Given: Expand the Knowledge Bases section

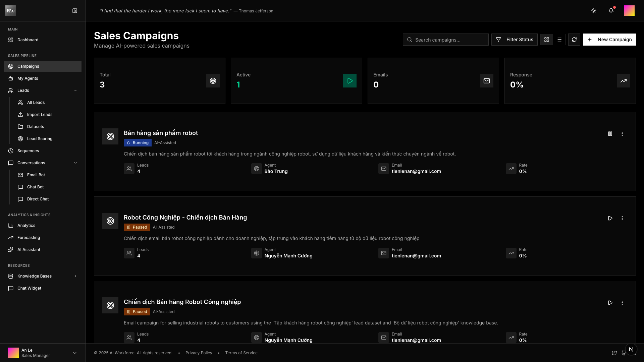Looking at the screenshot, I should [x=75, y=276].
